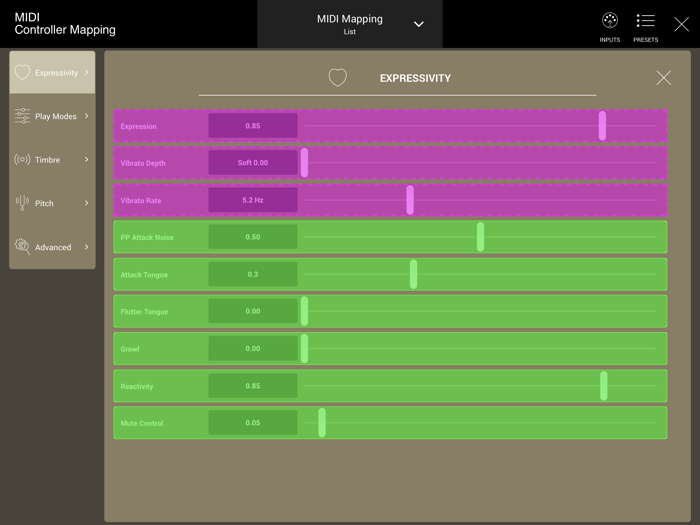
Task: Click the Reactivity slider handle
Action: [x=604, y=386]
